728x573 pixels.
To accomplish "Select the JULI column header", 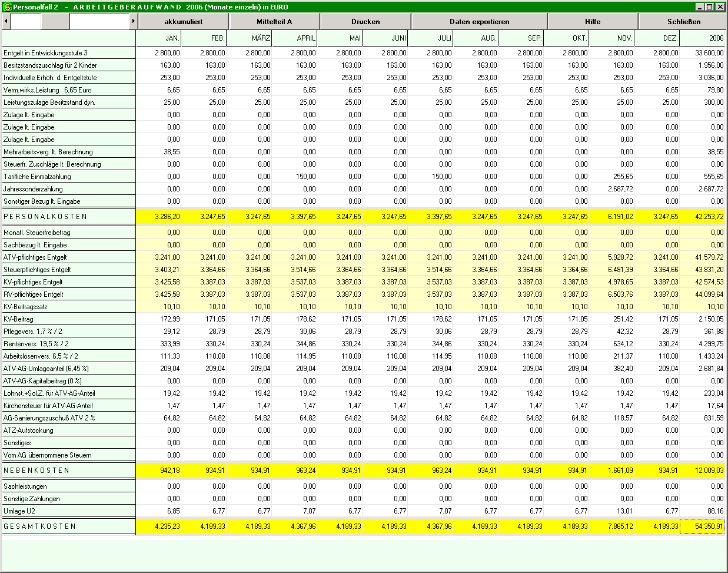I will pos(431,38).
